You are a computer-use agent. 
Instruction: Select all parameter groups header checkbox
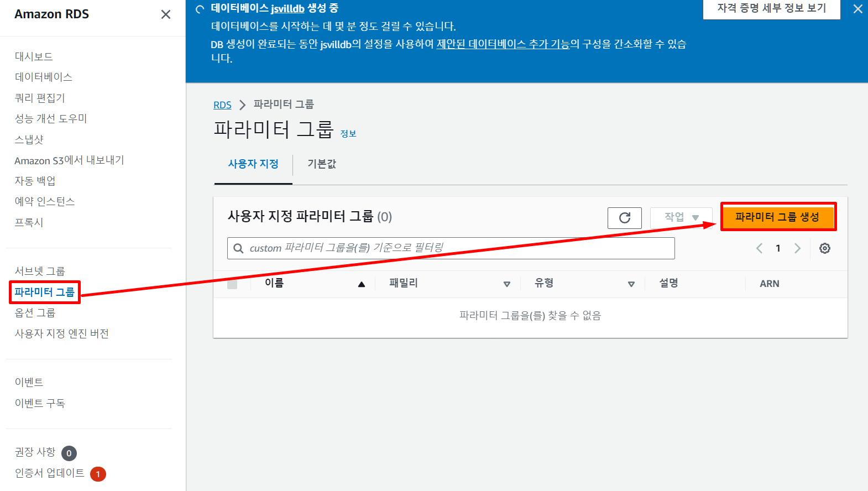point(232,284)
